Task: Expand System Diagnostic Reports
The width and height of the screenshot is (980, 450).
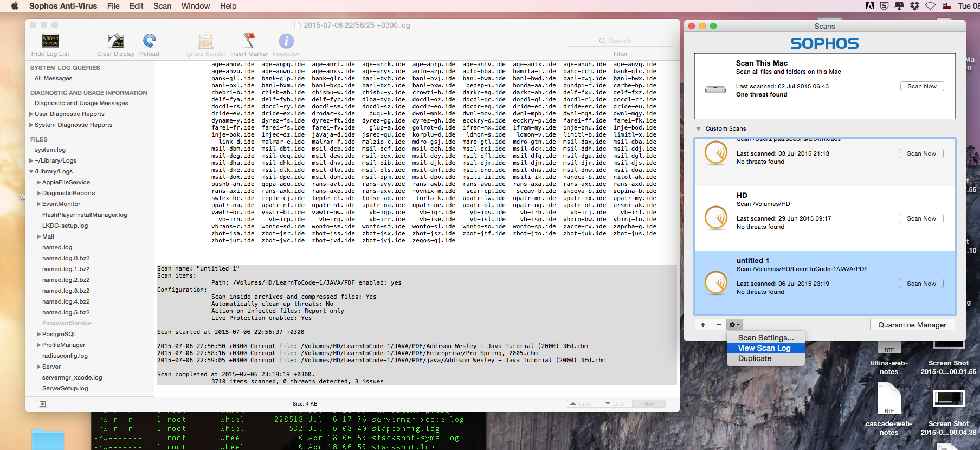Action: pos(31,125)
